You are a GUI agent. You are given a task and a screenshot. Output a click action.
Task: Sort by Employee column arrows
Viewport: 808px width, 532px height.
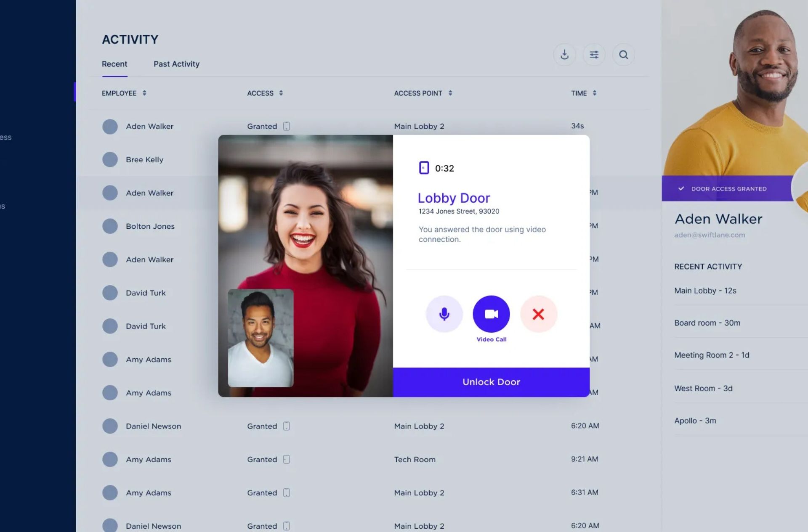tap(144, 93)
